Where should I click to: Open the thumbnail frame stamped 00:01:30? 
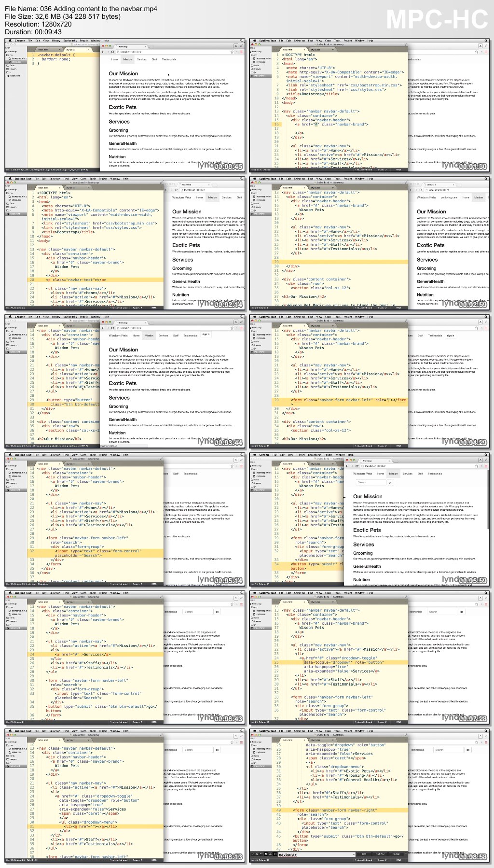(370, 105)
